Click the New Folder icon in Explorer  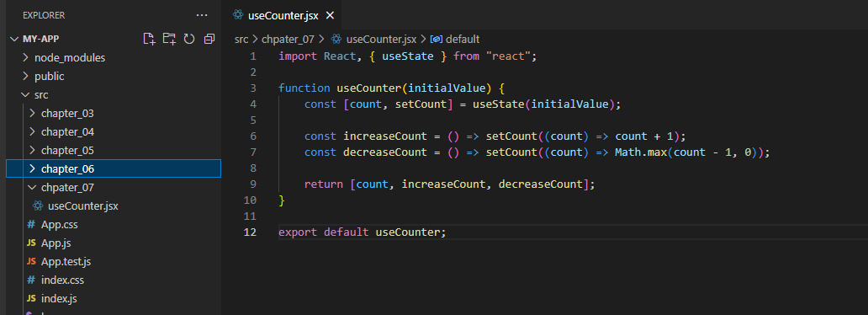tap(169, 39)
